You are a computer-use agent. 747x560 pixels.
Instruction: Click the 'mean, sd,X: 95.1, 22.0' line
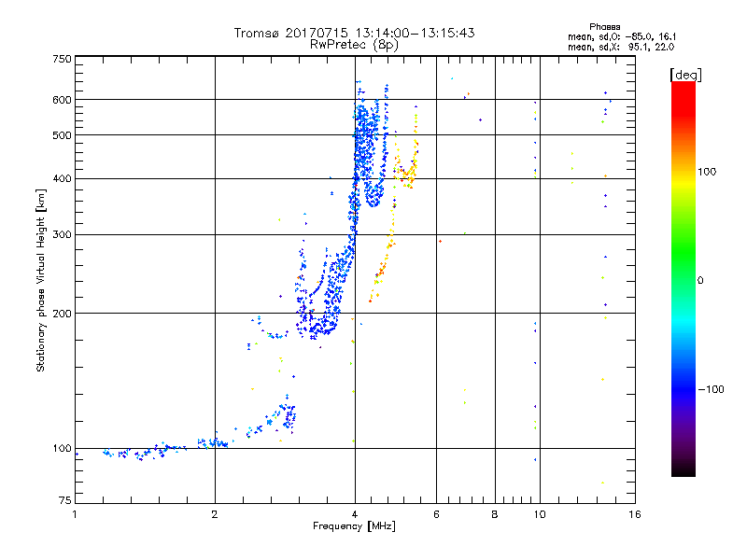tap(621, 47)
